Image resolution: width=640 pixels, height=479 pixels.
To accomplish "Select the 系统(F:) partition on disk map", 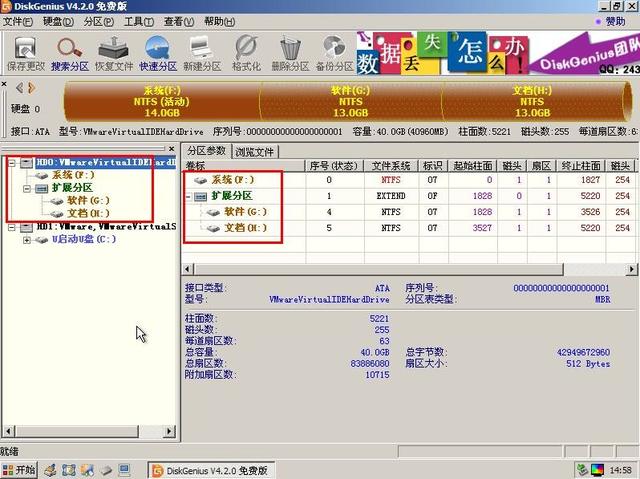I will click(x=162, y=102).
